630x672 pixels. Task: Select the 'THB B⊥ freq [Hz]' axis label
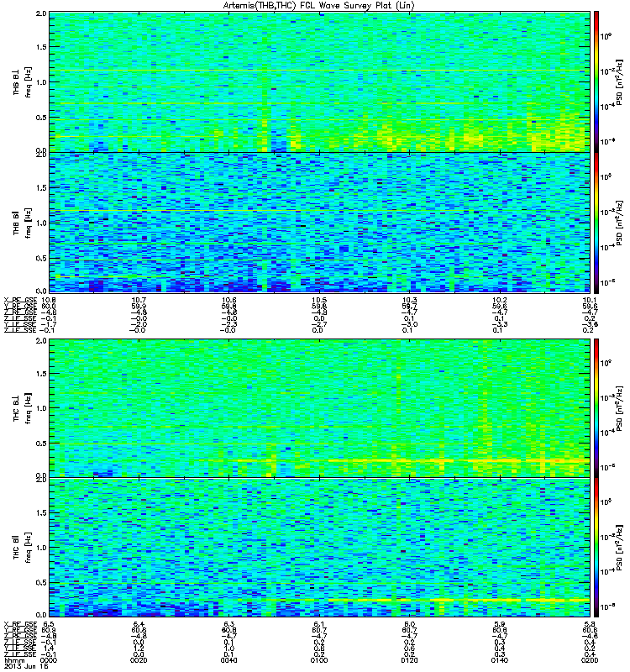tap(22, 81)
